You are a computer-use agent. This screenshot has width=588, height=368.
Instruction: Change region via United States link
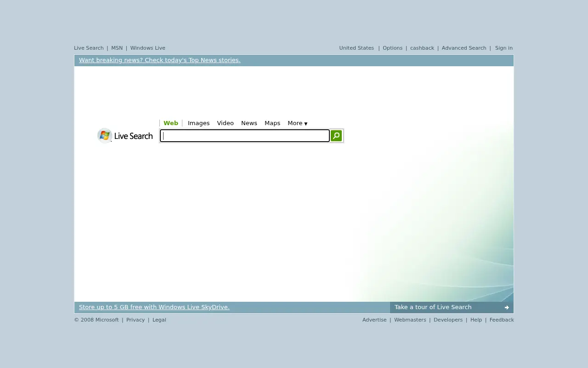coord(356,48)
